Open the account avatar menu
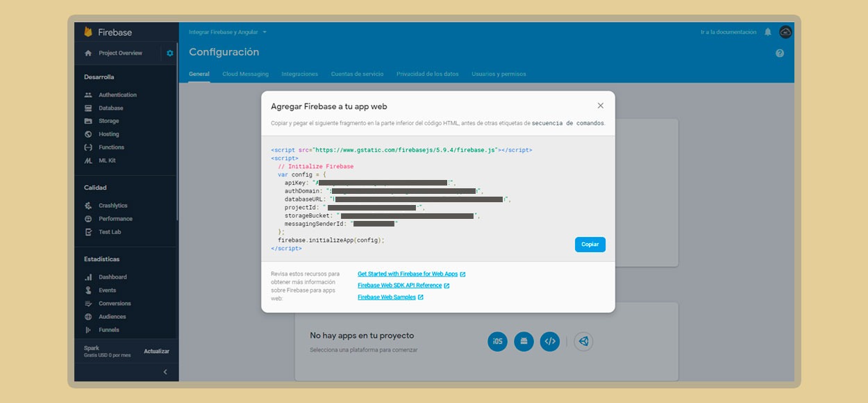The width and height of the screenshot is (868, 403). pos(786,32)
